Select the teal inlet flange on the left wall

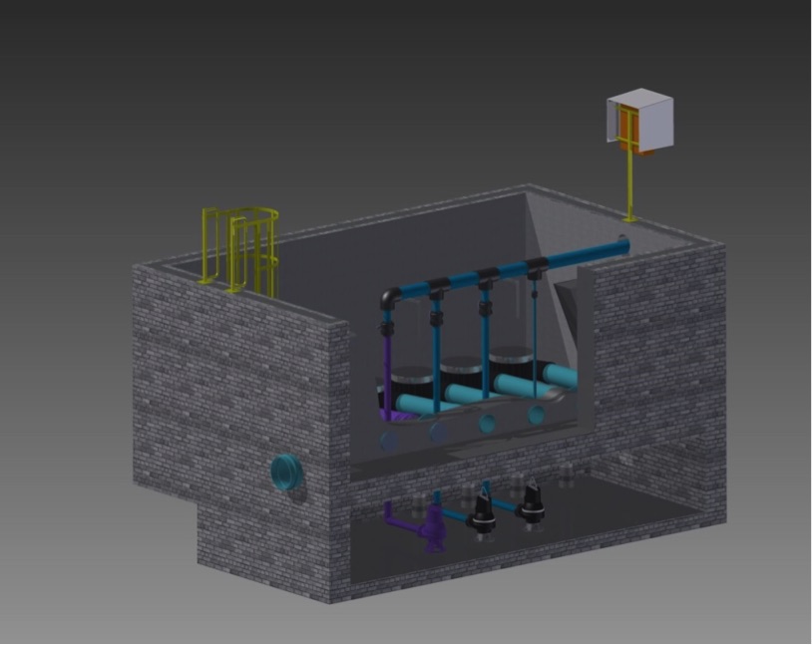coord(286,474)
